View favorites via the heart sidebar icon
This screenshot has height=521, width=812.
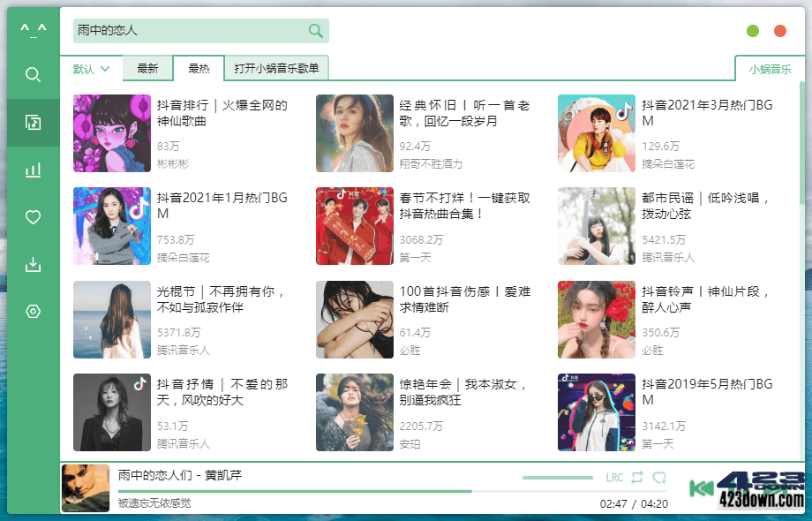pos(32,217)
